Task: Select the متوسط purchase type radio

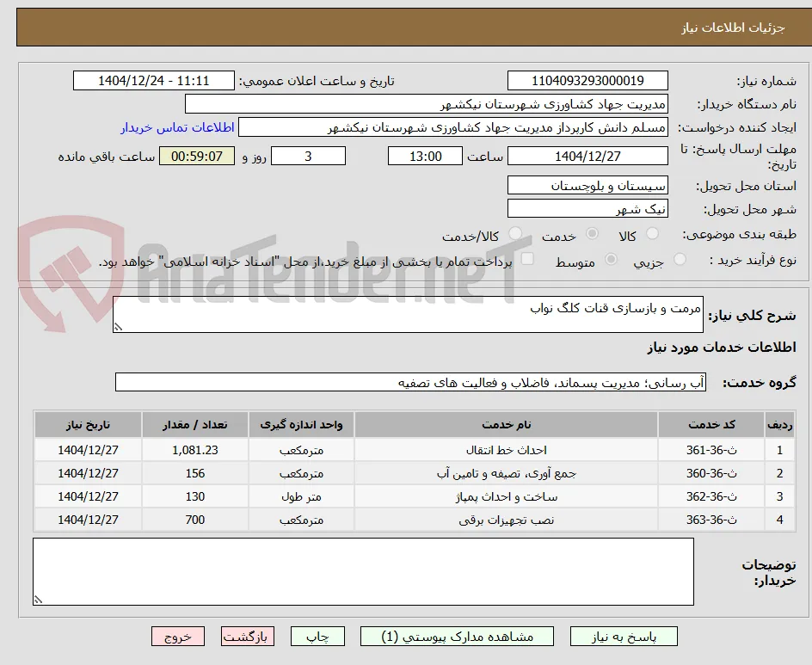Action: point(611,260)
